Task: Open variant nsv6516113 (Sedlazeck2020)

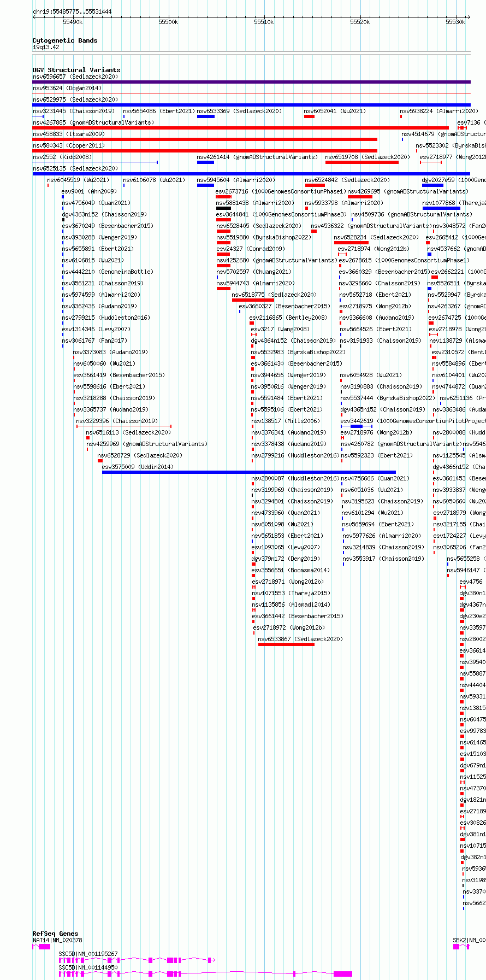Action: 128,432
